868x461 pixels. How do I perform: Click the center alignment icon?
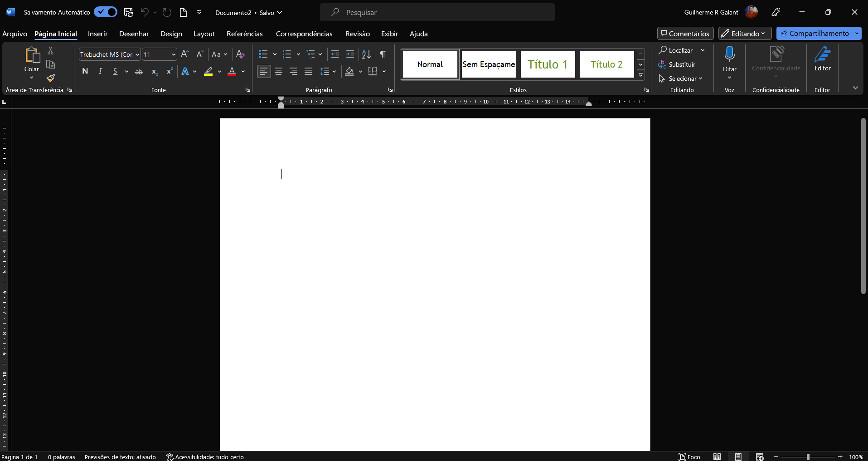click(279, 71)
